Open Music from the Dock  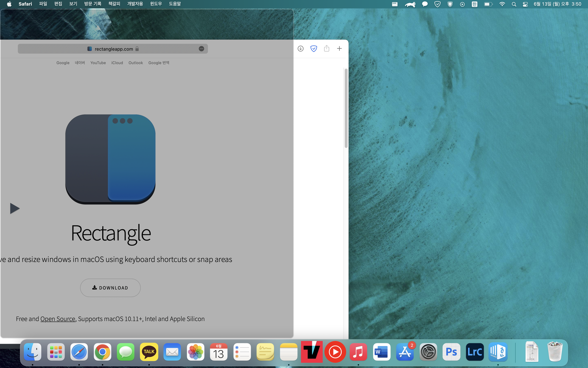(x=358, y=352)
